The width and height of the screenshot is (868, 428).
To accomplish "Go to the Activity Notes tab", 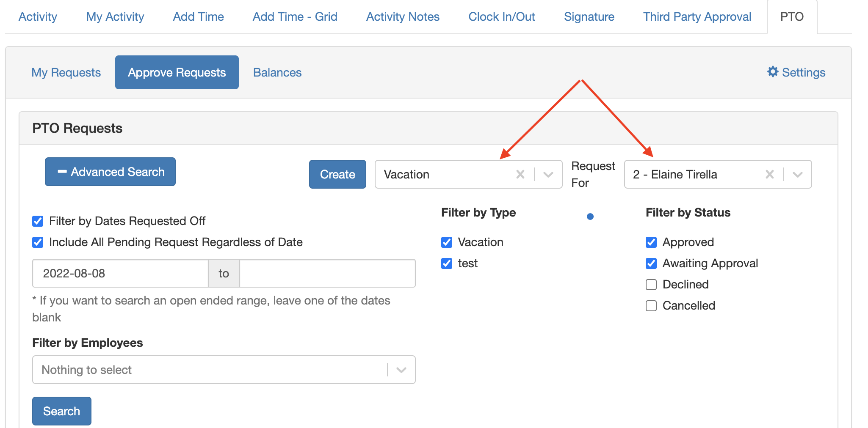I will click(x=403, y=16).
